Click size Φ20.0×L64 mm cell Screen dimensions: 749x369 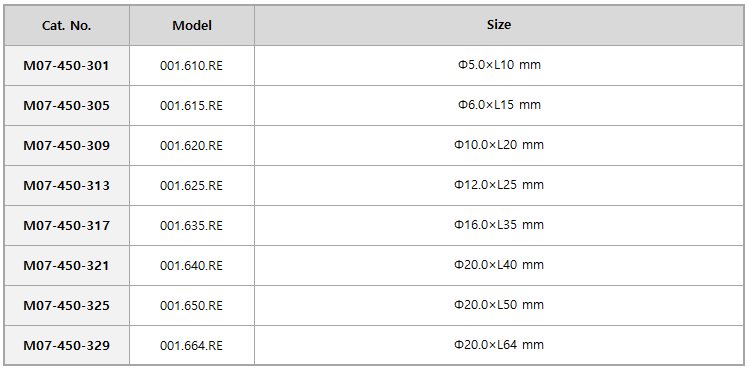point(499,345)
